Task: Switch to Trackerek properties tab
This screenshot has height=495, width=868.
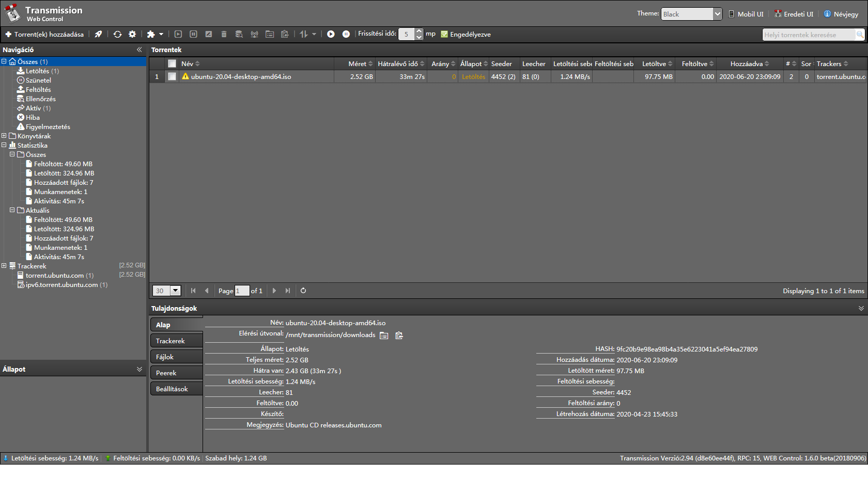Action: 176,341
